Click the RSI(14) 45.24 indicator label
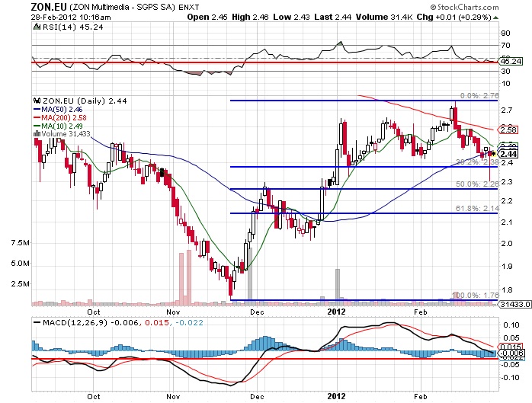Image resolution: width=532 pixels, height=403 pixels. coord(73,27)
